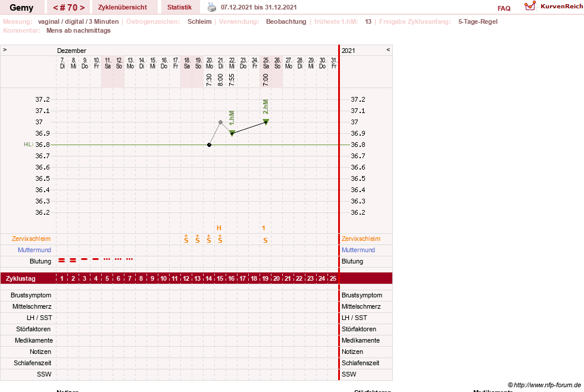Click the left Brustsymptom row label

coord(31,295)
